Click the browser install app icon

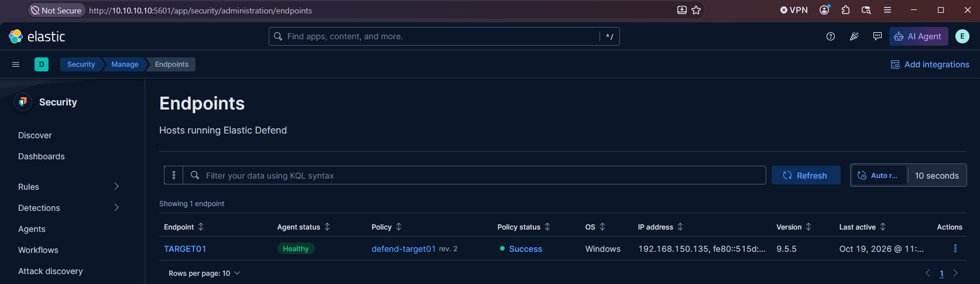click(x=681, y=10)
